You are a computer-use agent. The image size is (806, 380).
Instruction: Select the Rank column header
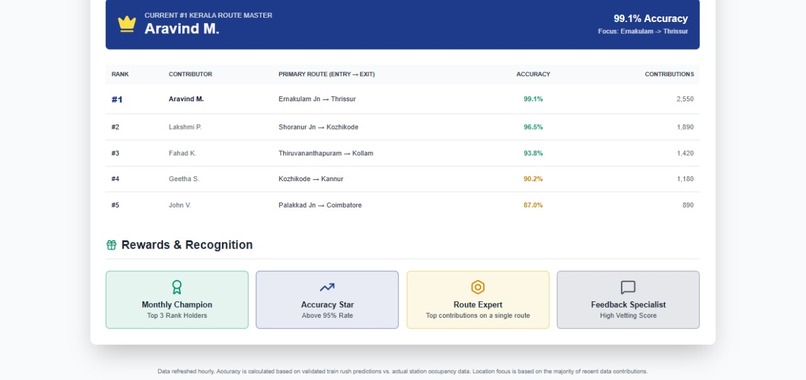[x=120, y=74]
